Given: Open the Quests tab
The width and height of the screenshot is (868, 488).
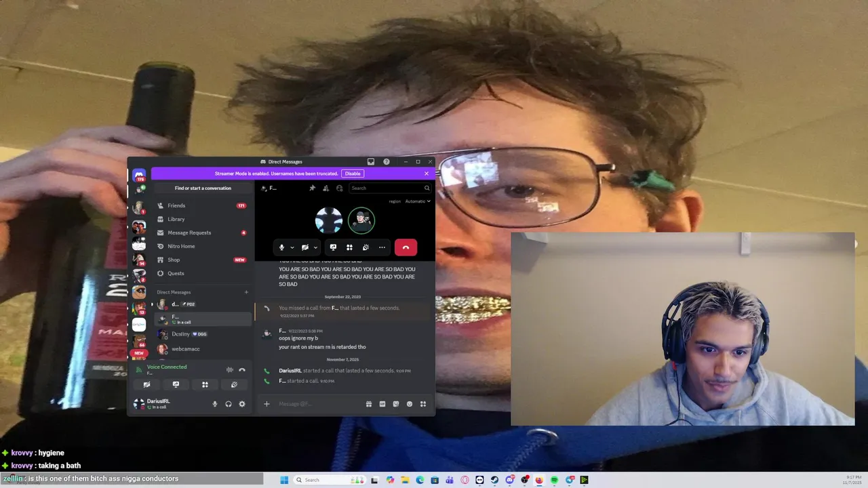Looking at the screenshot, I should click(x=203, y=273).
